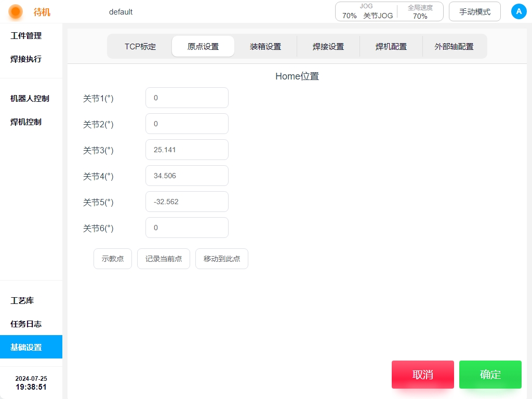
Task: Switch to the TCP标定 tab
Action: (140, 46)
